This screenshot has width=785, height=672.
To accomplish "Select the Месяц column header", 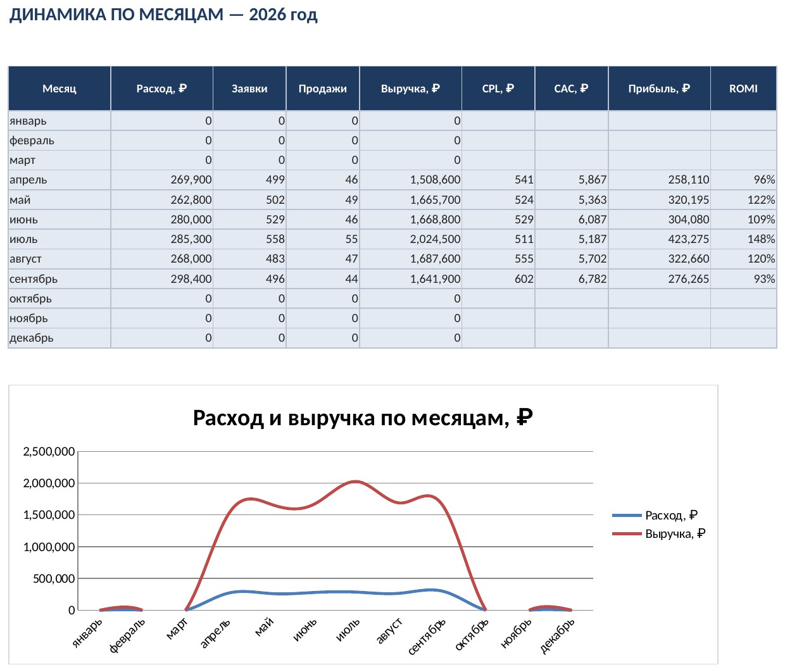I will [x=60, y=89].
